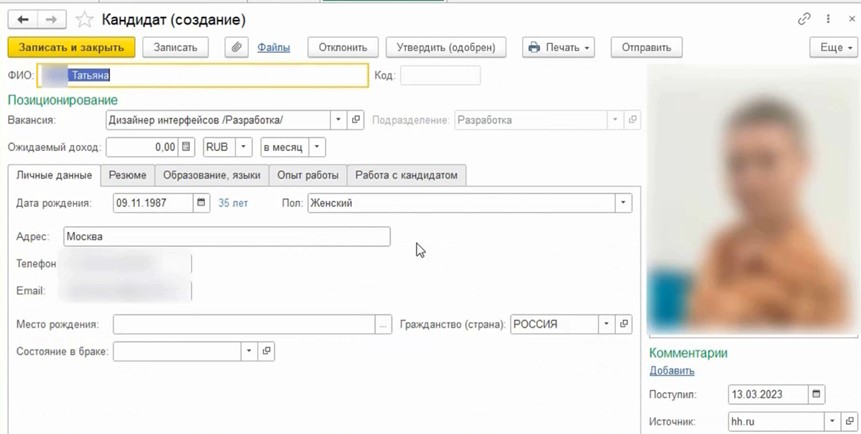Image resolution: width=861 pixels, height=434 pixels.
Task: Click the candidate photo thumbnail
Action: click(x=753, y=199)
